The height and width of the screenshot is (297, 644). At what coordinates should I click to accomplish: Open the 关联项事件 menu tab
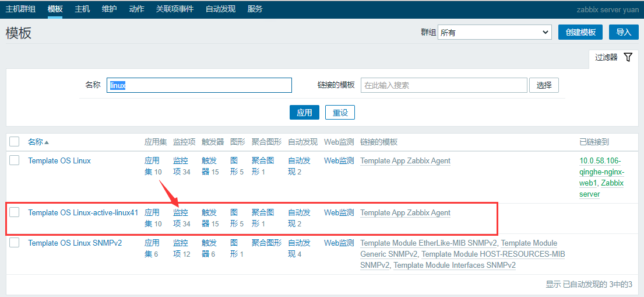[x=175, y=9]
